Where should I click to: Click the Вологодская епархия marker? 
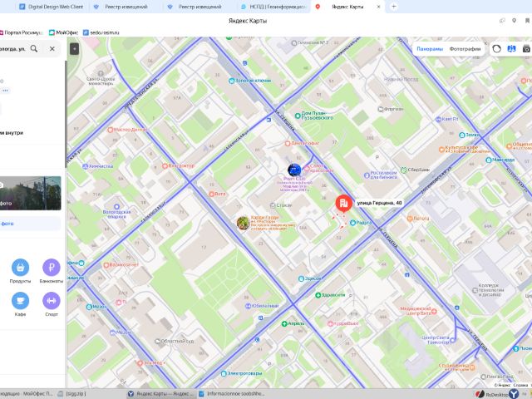(116, 207)
